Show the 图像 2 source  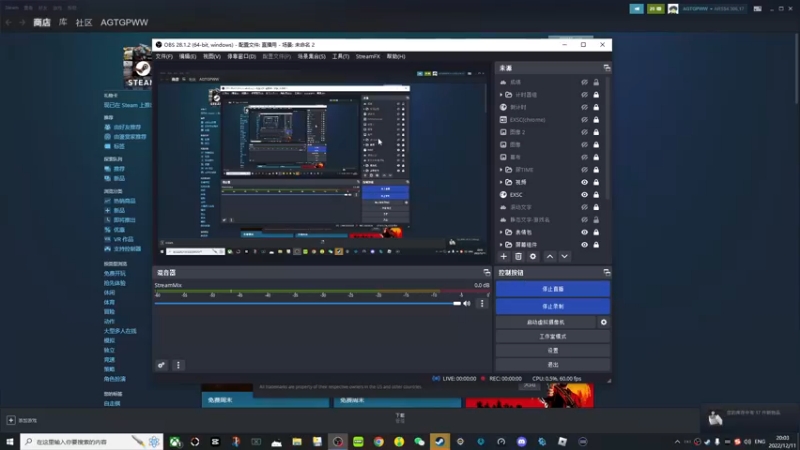[x=584, y=132]
